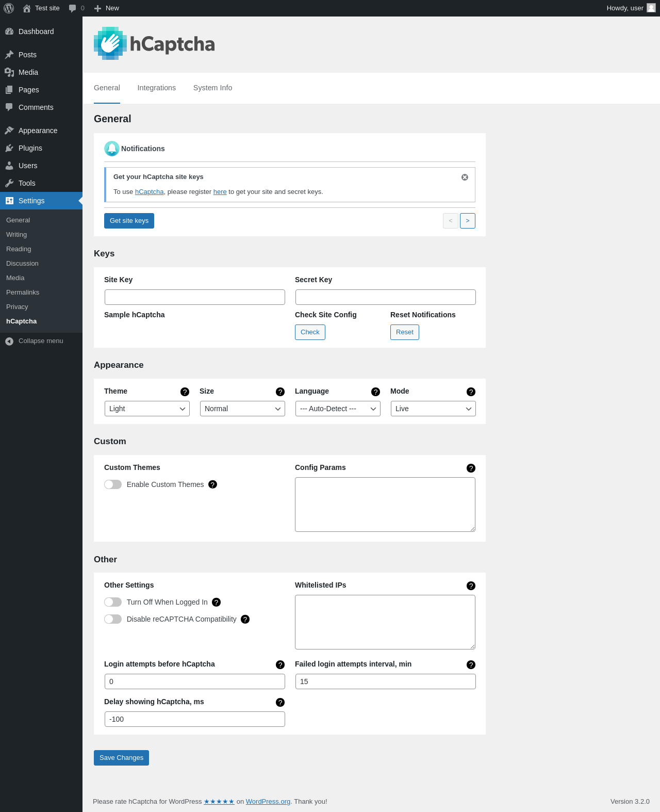660x812 pixels.
Task: Switch to the System Info tab
Action: click(x=212, y=88)
